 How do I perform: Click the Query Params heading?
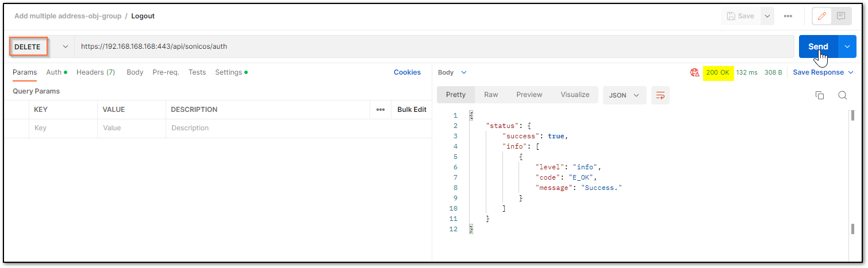(x=36, y=91)
